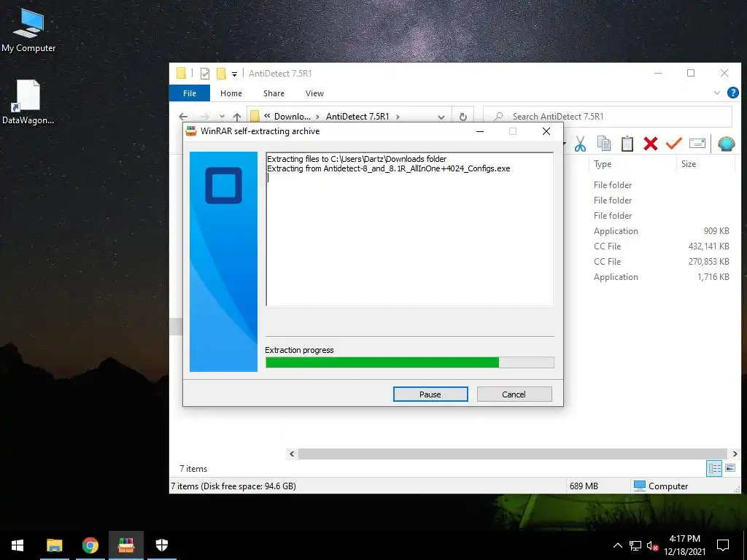Viewport: 747px width, 560px height.
Task: Show hidden system tray icons
Action: (617, 545)
